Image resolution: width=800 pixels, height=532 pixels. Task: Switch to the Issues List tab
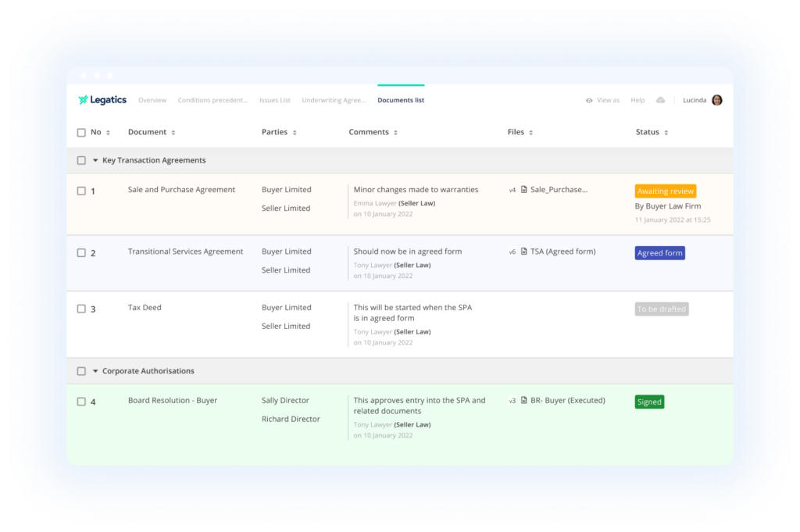click(x=274, y=101)
